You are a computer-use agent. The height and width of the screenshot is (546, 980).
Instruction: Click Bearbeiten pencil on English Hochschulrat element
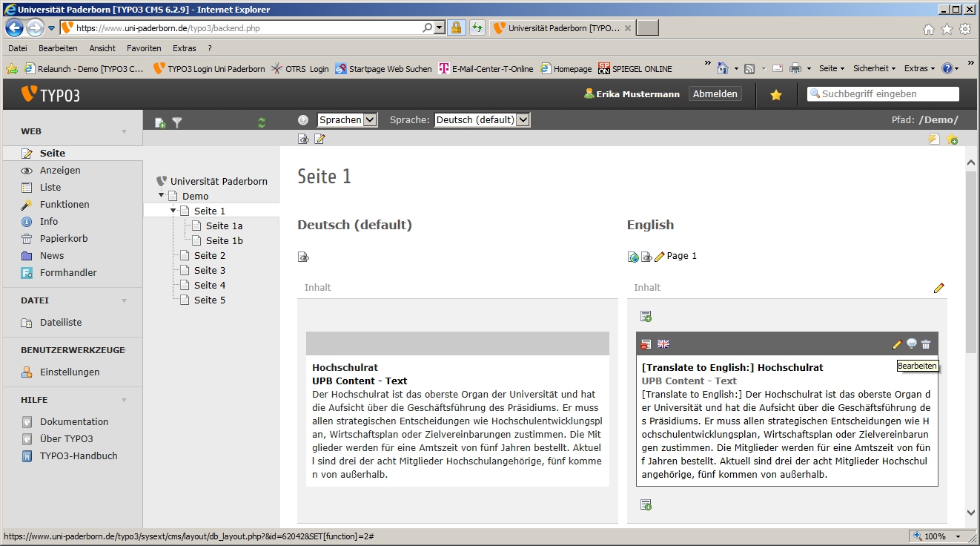tap(898, 344)
